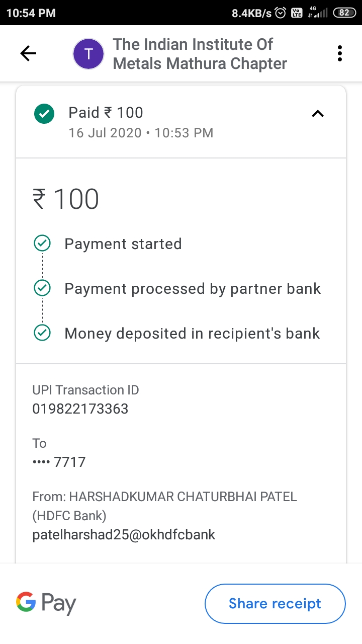Tap the back arrow icon
Screen dimensions: 362x644
28,53
